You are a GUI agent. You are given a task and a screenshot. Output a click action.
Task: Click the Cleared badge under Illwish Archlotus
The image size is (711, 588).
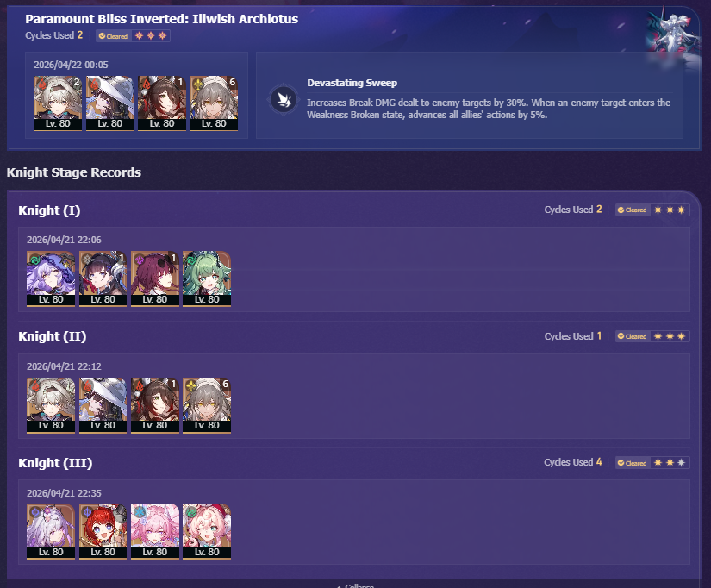[x=114, y=36]
